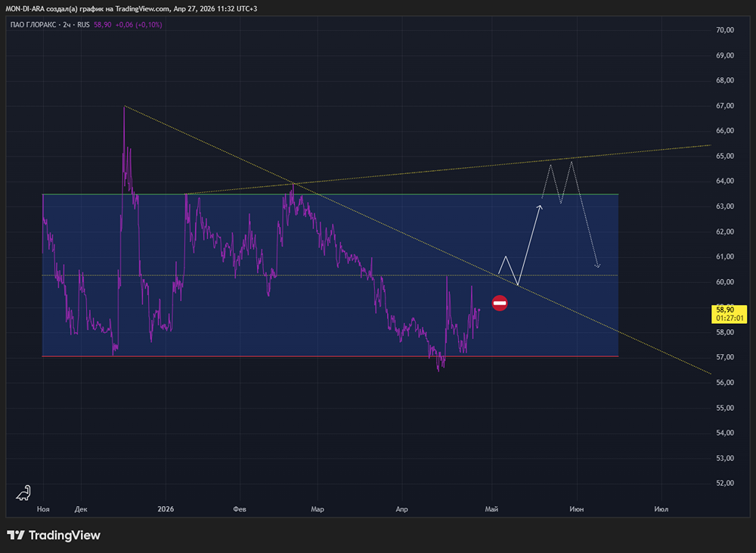Click the 69,00 price axis label
The height and width of the screenshot is (553, 756).
725,55
